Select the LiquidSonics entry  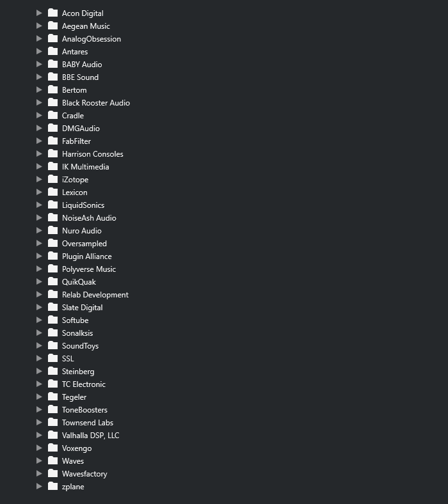pos(83,205)
